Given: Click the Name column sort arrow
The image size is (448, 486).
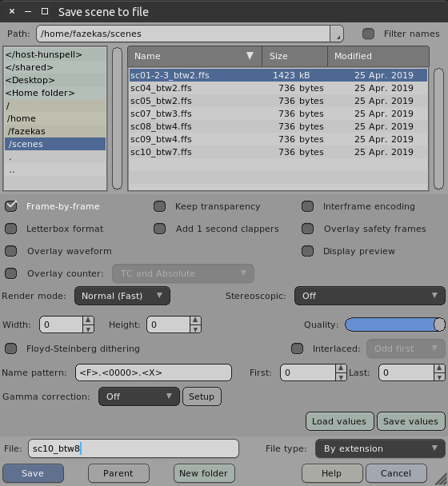Looking at the screenshot, I should (250, 56).
